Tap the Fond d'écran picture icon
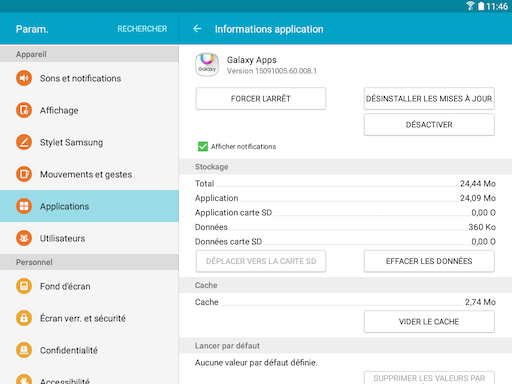Viewport: 512px width, 384px height. coord(24,286)
